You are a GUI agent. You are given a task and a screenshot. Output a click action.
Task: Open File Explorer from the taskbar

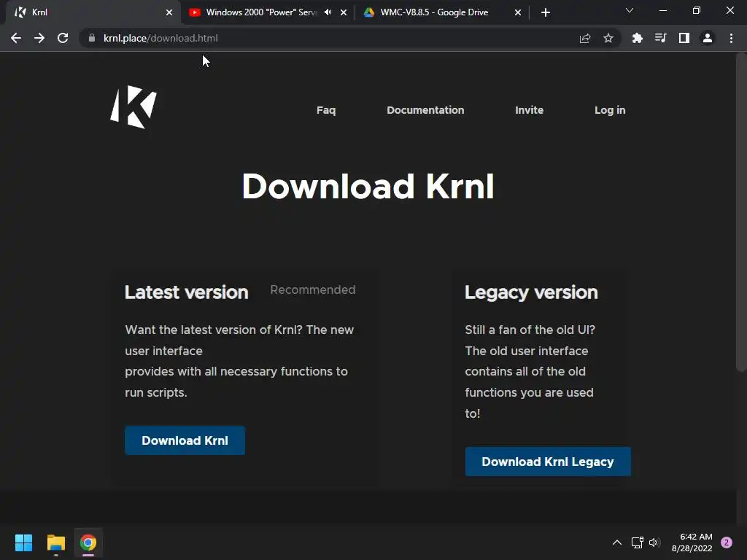coord(55,542)
